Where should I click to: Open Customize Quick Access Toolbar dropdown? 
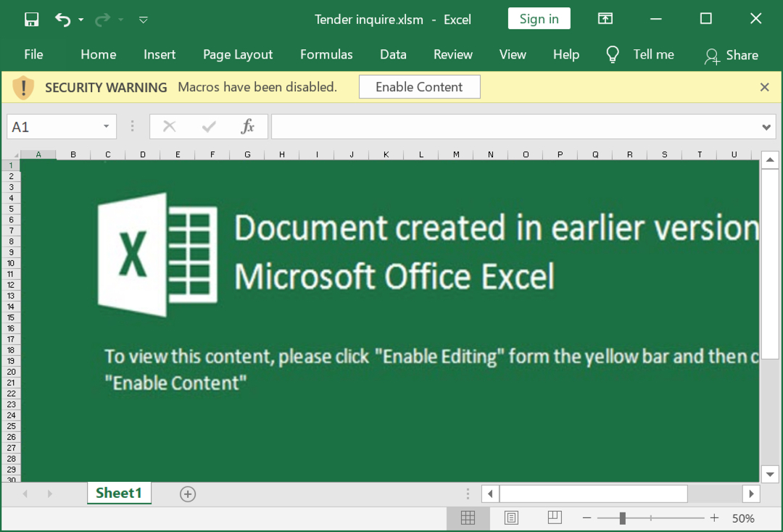144,20
